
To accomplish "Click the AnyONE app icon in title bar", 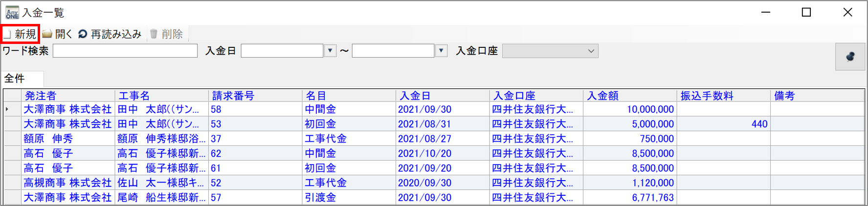I will pyautogui.click(x=12, y=13).
